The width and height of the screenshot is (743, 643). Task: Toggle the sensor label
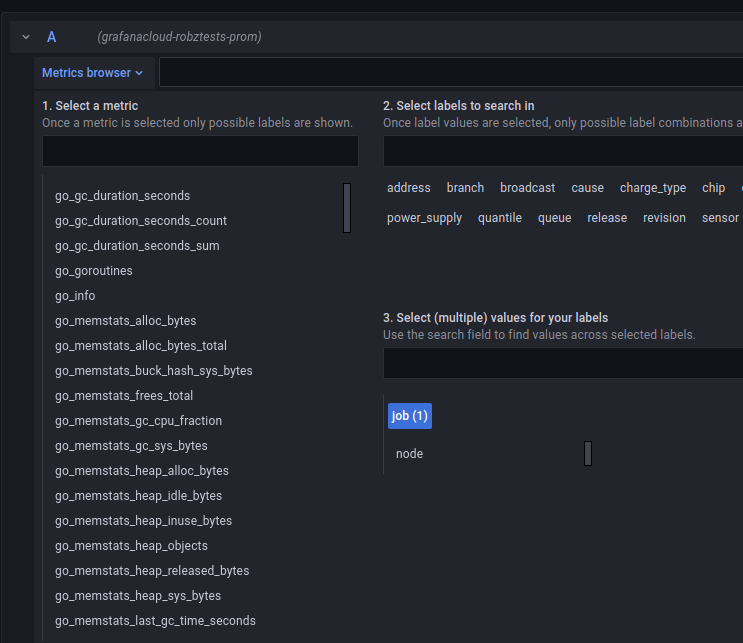click(x=720, y=218)
